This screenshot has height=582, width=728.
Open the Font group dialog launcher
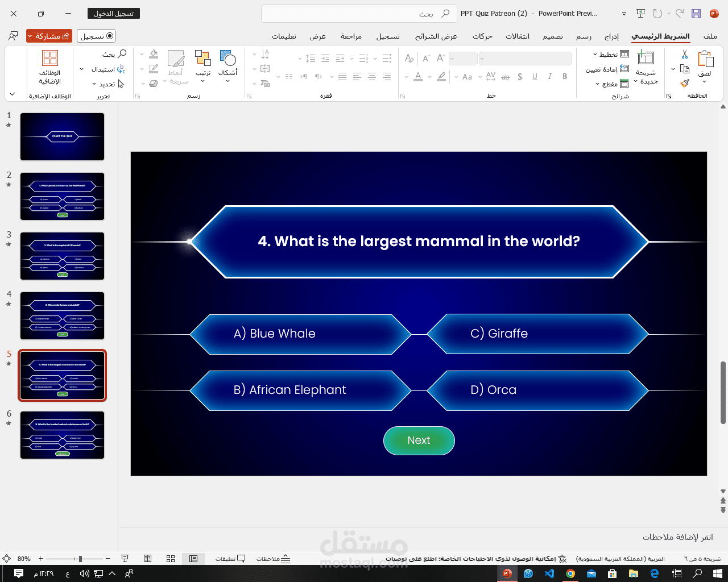click(403, 96)
